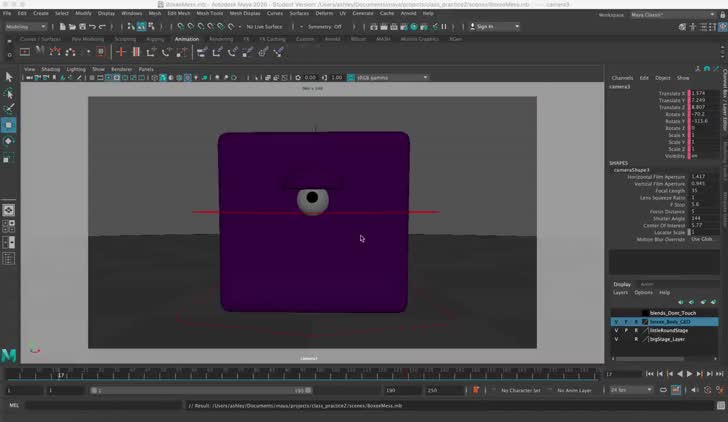The image size is (728, 422).
Task: Toggle playback P of littleRoundStage layer
Action: (x=626, y=331)
